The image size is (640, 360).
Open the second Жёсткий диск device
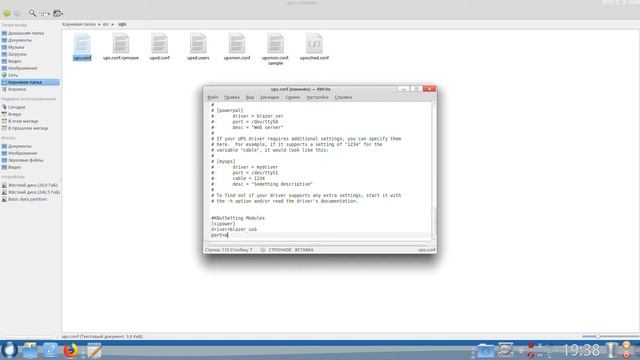(x=32, y=192)
